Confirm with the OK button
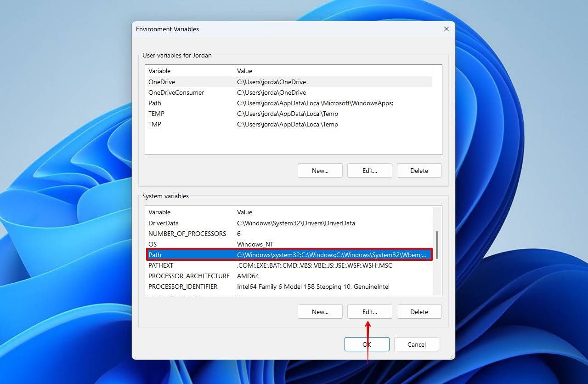588x384 pixels. tap(367, 344)
